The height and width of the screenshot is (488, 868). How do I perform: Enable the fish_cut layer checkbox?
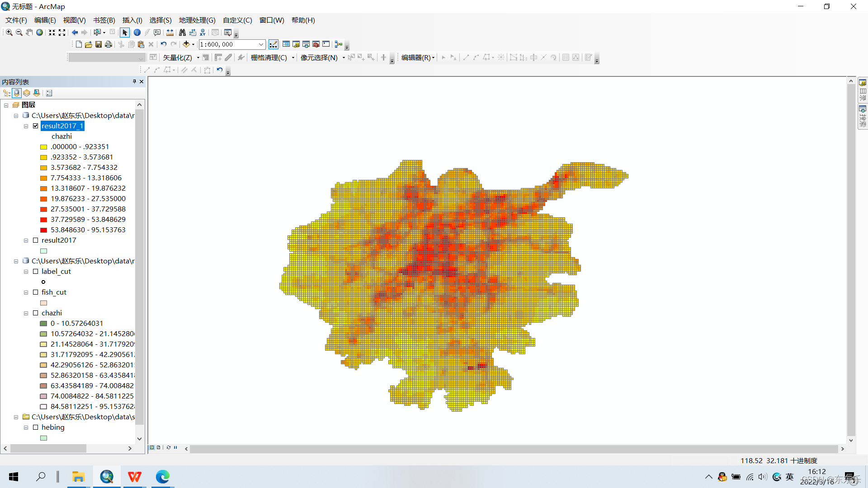36,292
